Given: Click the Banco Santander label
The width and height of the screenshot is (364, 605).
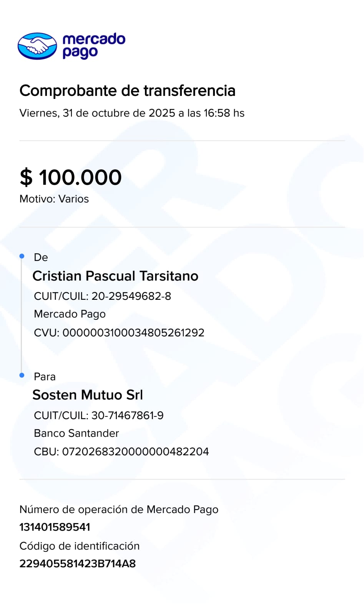Looking at the screenshot, I should pos(76,433).
